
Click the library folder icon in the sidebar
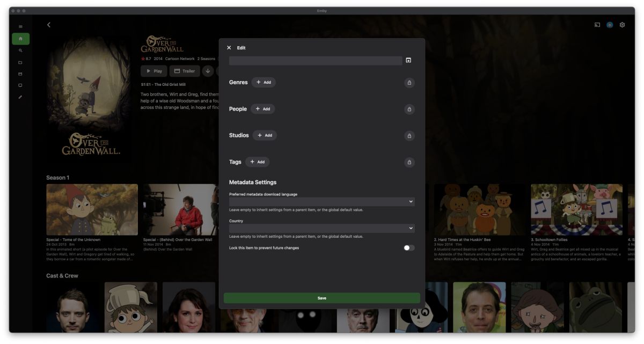(x=20, y=62)
